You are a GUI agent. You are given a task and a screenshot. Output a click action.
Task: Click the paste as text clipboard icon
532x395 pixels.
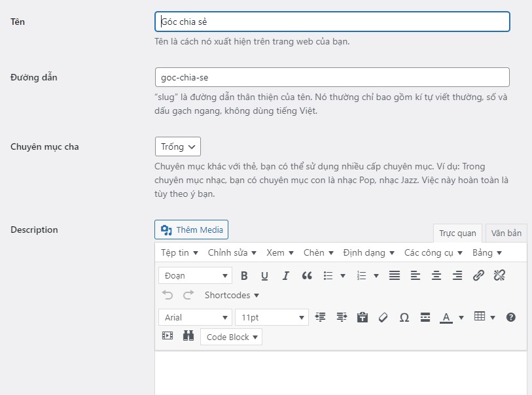click(x=363, y=317)
